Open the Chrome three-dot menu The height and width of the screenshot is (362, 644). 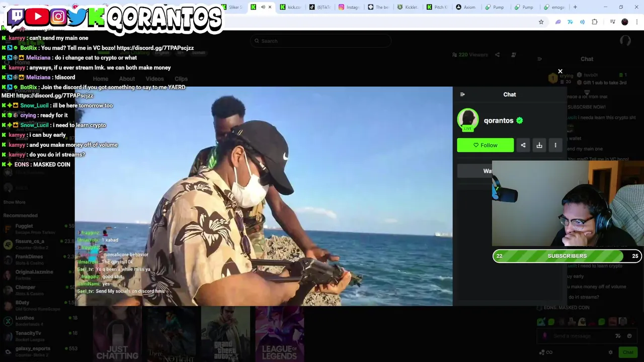click(x=637, y=22)
